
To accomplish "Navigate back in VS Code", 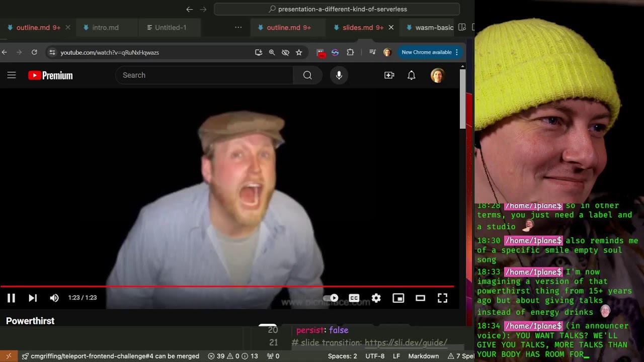I will point(190,9).
